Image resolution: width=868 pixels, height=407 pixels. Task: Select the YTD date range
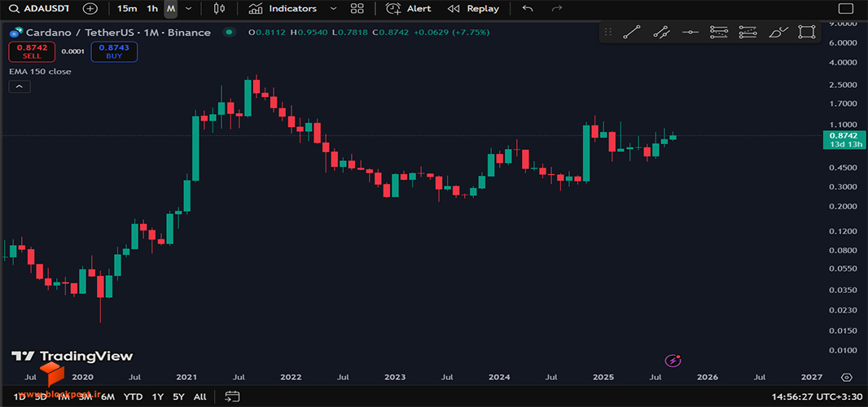(x=133, y=396)
